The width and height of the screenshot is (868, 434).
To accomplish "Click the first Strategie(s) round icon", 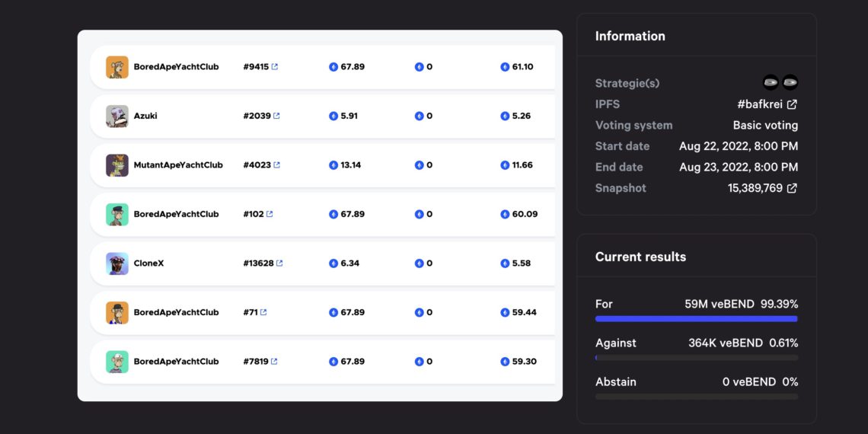I will pyautogui.click(x=771, y=82).
